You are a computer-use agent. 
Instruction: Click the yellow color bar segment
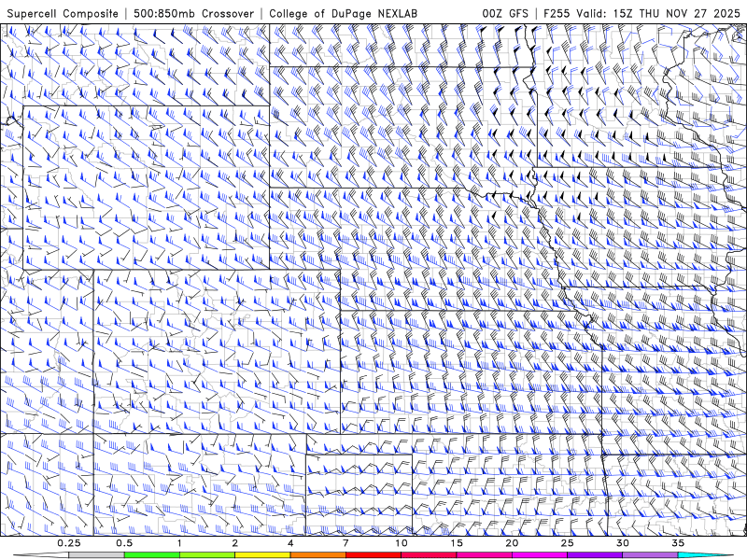262,555
